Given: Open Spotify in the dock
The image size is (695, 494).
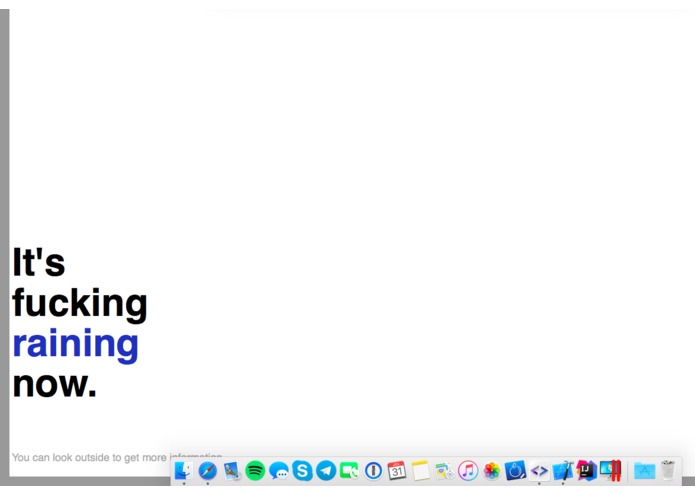Looking at the screenshot, I should (x=255, y=471).
